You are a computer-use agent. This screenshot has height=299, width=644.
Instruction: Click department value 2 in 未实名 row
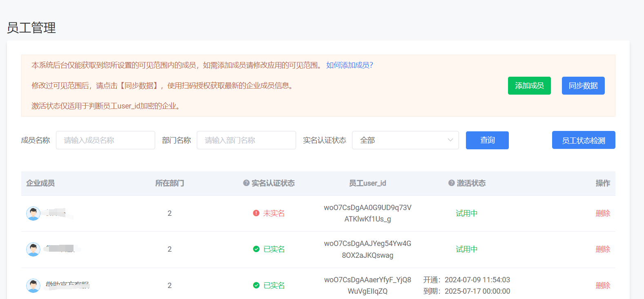pyautogui.click(x=169, y=213)
